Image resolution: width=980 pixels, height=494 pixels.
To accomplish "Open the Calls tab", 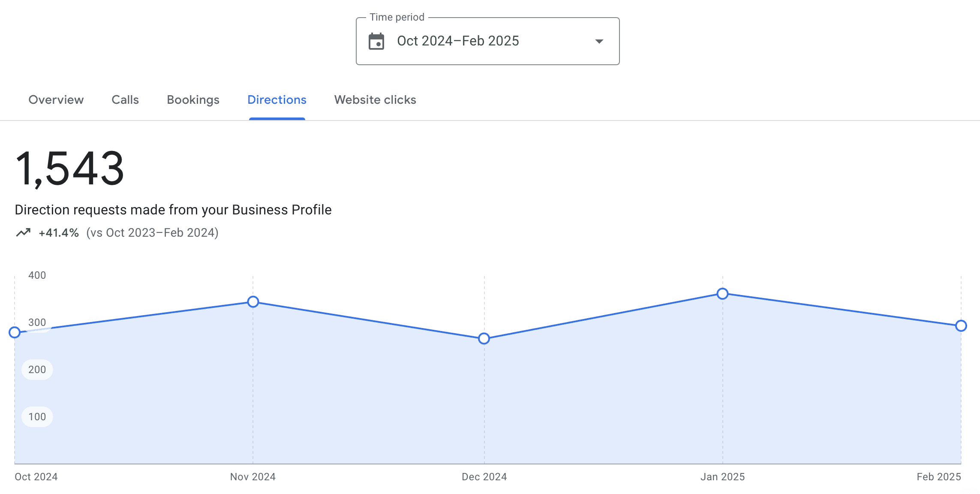I will (x=125, y=99).
